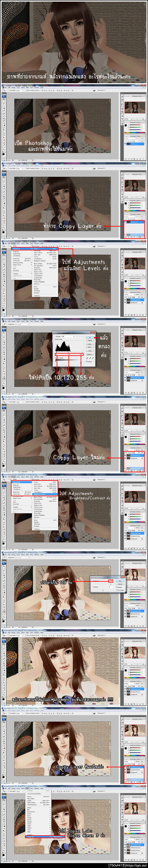This screenshot has width=148, height=868.
Task: Click OK in Brightness/Contrast dialog
Action: pyautogui.click(x=120, y=581)
